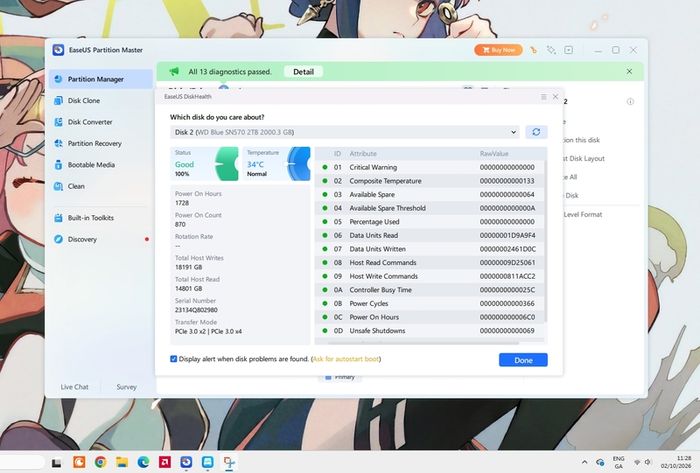Open the network Wi-Fi tray icon

point(637,462)
